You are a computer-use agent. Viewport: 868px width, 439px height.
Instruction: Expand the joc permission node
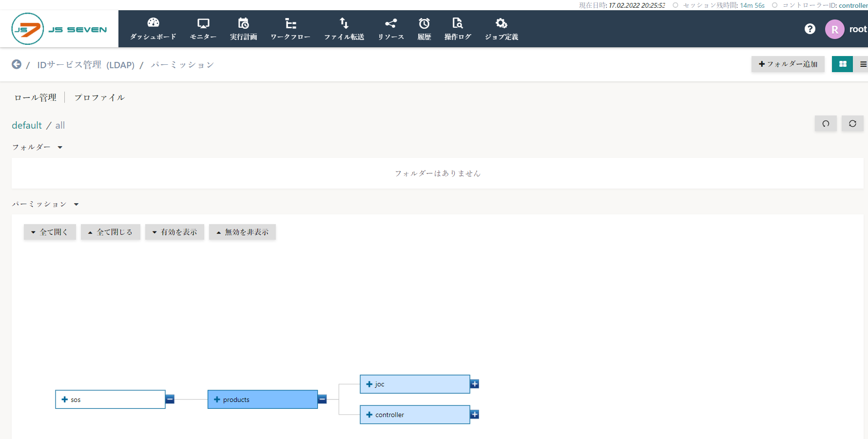pos(474,383)
